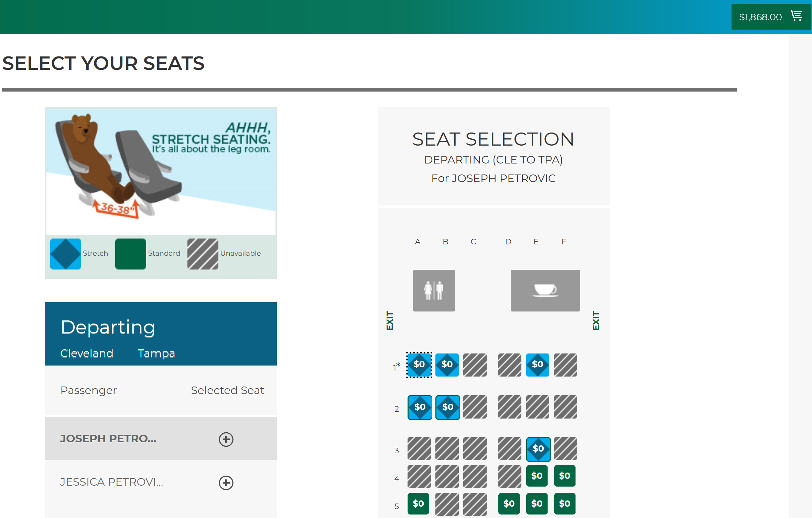The width and height of the screenshot is (812, 518).
Task: Choose Stretch seat 1B
Action: (447, 365)
